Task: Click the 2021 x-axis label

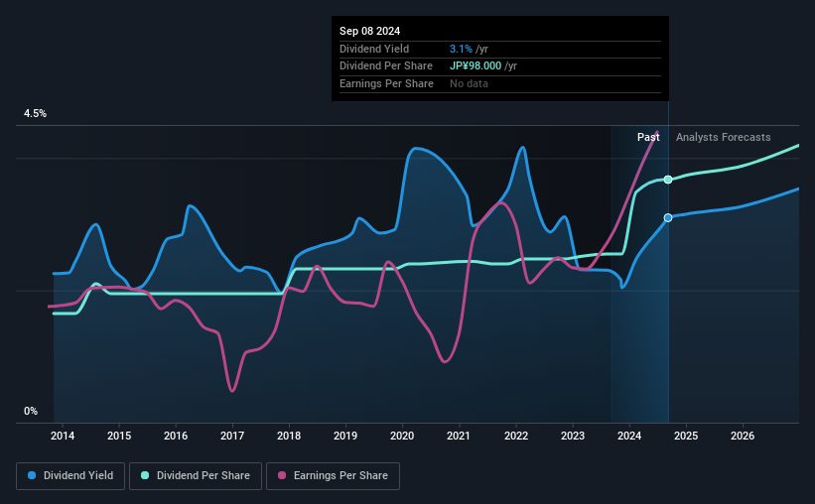Action: coord(459,436)
